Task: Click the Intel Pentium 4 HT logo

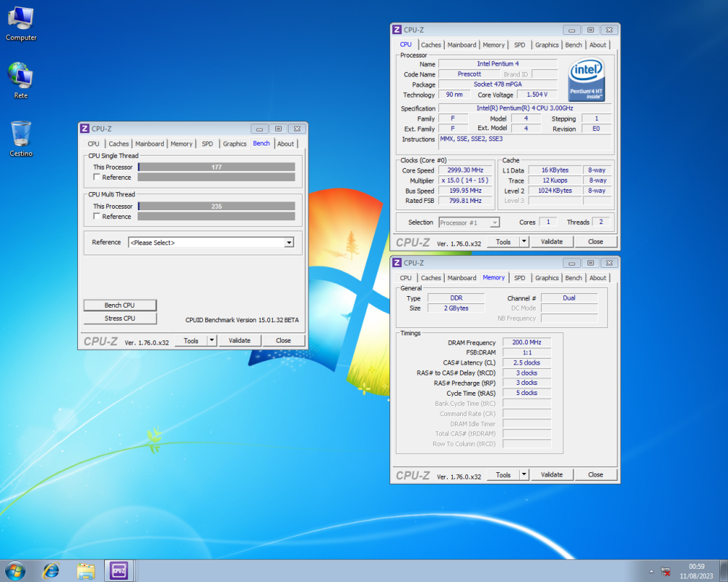Action: [x=587, y=79]
